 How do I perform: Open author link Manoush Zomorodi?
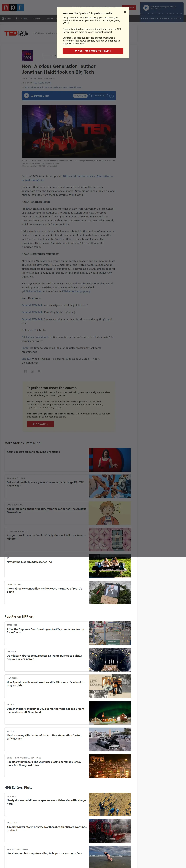[34, 87]
